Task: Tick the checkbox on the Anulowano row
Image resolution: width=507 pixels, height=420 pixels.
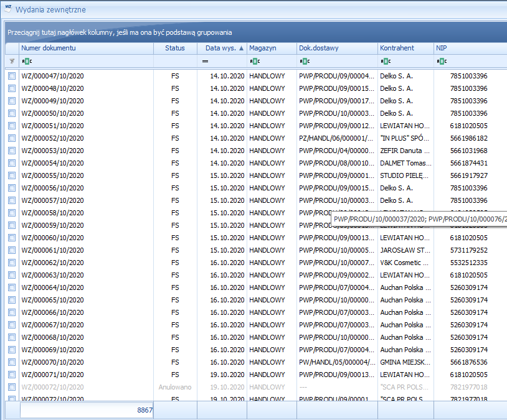Action: click(x=12, y=387)
